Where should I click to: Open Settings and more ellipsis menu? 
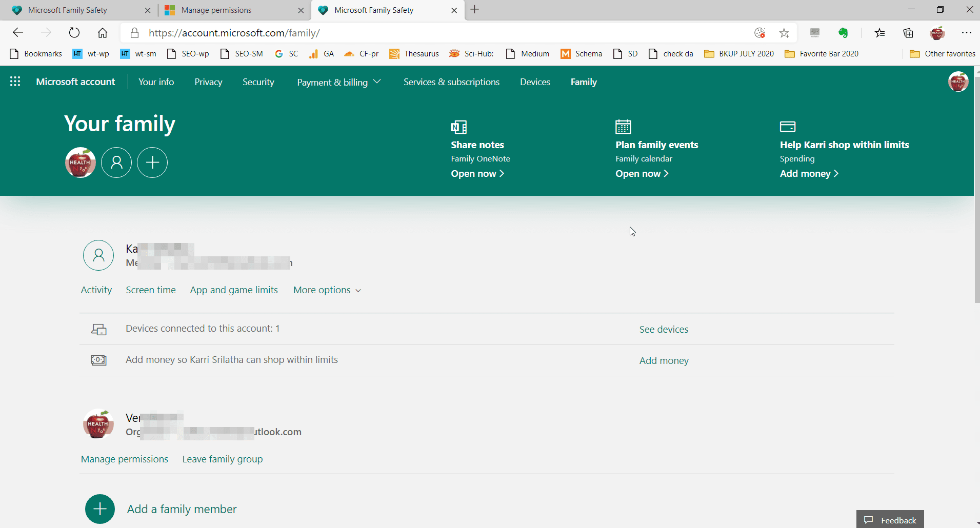point(967,33)
